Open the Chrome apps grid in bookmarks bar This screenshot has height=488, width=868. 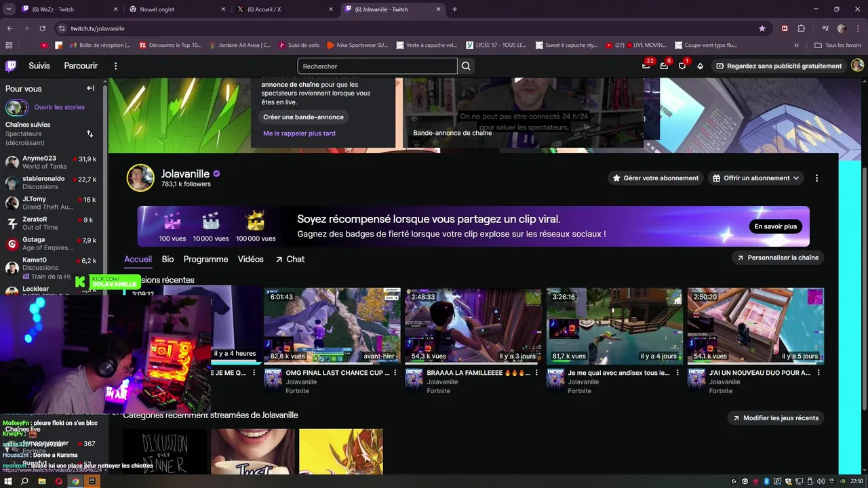pyautogui.click(x=9, y=45)
